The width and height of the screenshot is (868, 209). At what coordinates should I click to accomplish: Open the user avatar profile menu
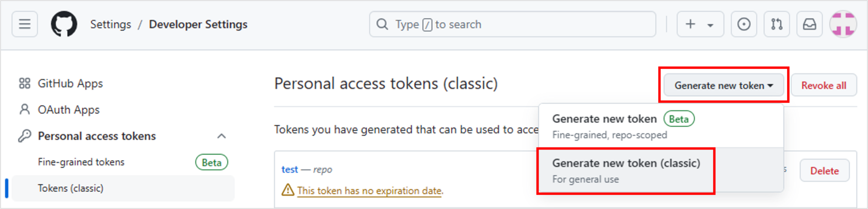click(843, 24)
